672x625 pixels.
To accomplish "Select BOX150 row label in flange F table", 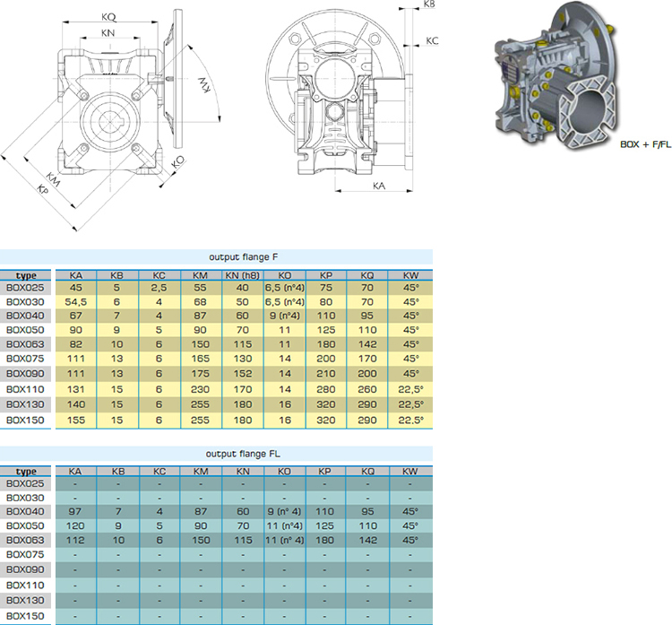I will tap(26, 421).
